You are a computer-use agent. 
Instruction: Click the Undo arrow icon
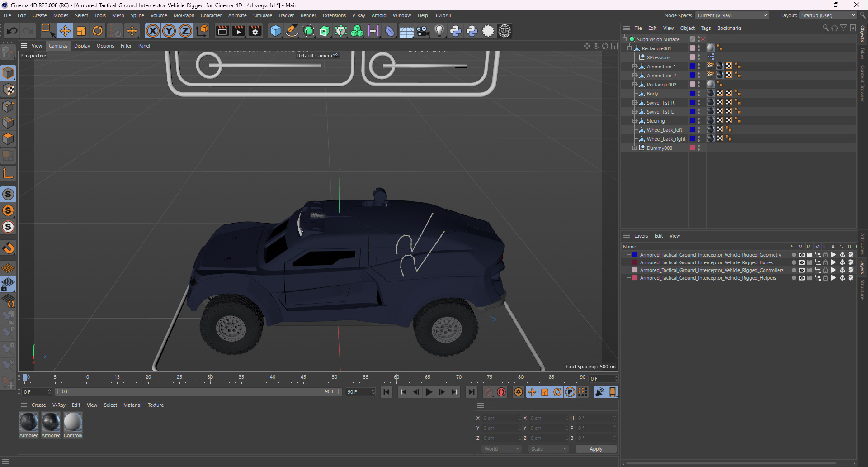(x=12, y=31)
